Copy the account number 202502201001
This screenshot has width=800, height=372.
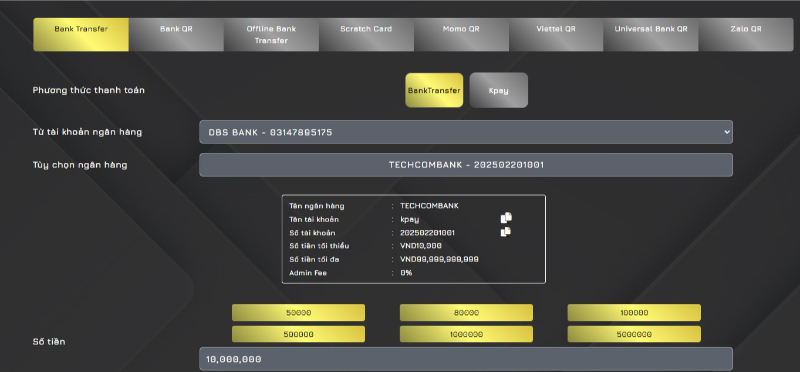[506, 232]
